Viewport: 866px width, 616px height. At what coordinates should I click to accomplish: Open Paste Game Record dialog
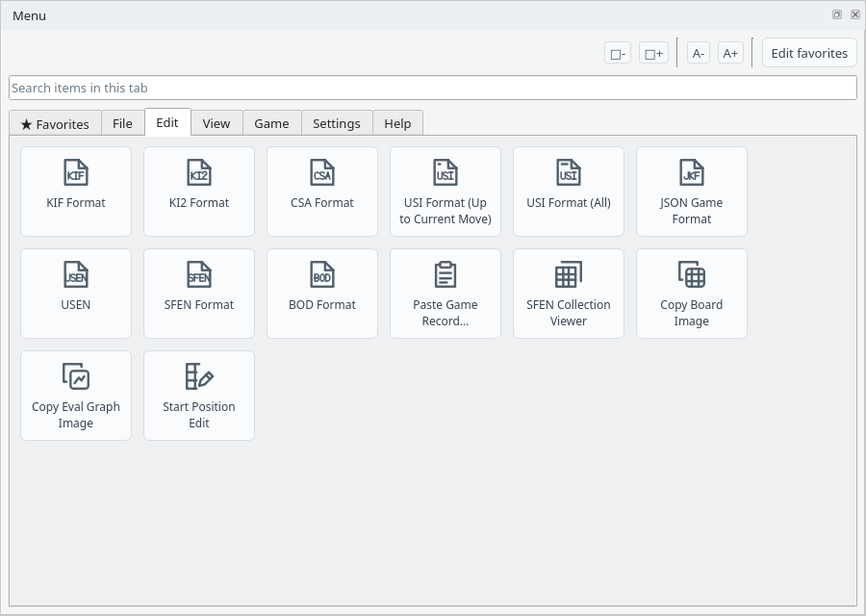446,294
